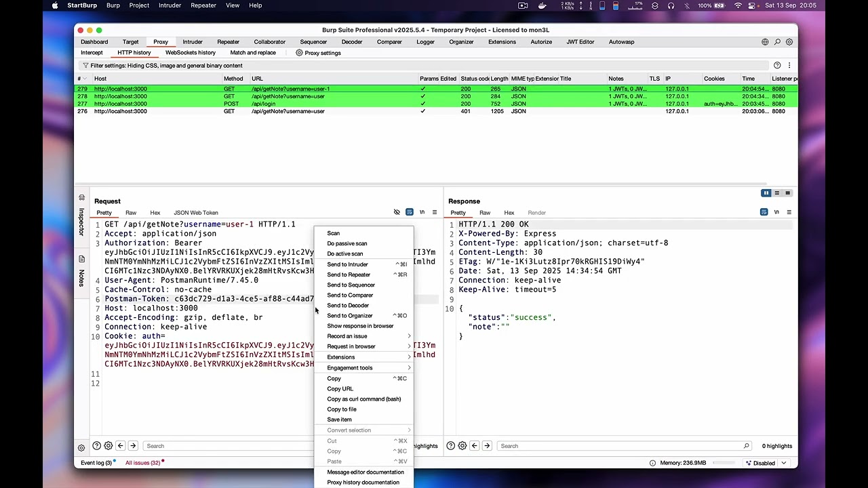Click Save item in context menu

pos(364,420)
